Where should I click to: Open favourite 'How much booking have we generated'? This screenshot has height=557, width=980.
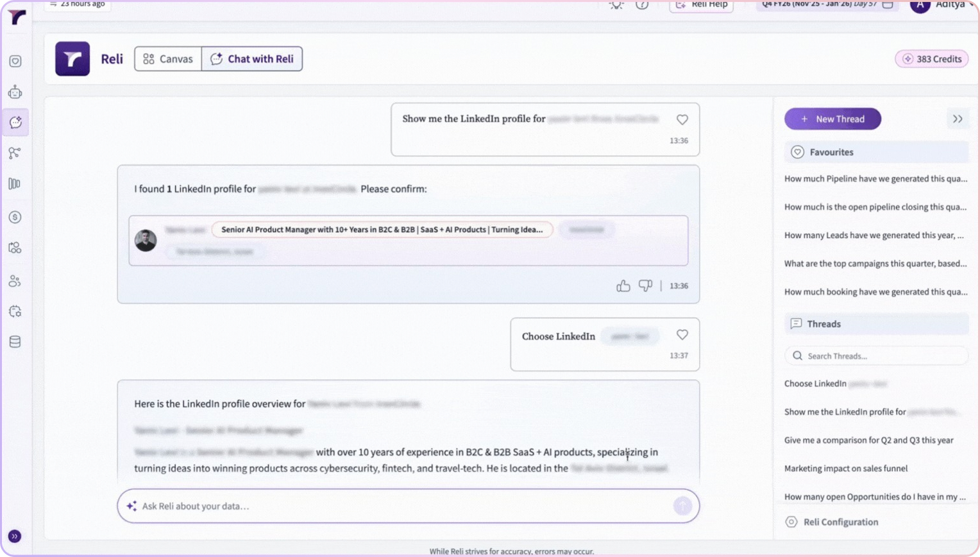(875, 292)
